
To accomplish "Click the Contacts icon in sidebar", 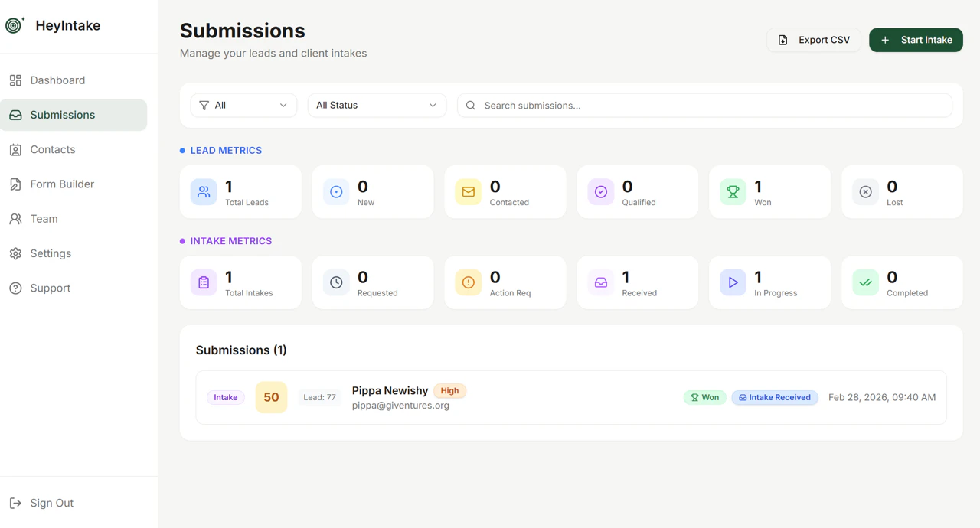I will click(x=15, y=150).
